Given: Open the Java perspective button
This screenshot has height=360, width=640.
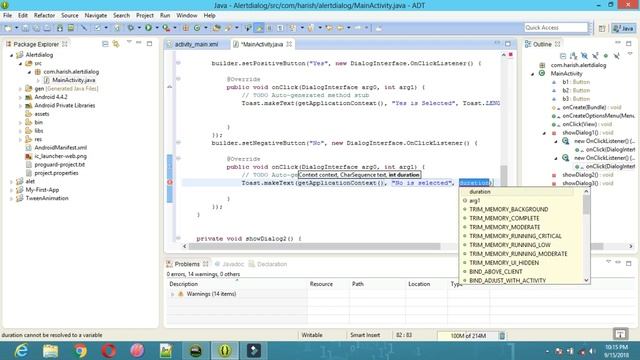Looking at the screenshot, I should click(623, 28).
